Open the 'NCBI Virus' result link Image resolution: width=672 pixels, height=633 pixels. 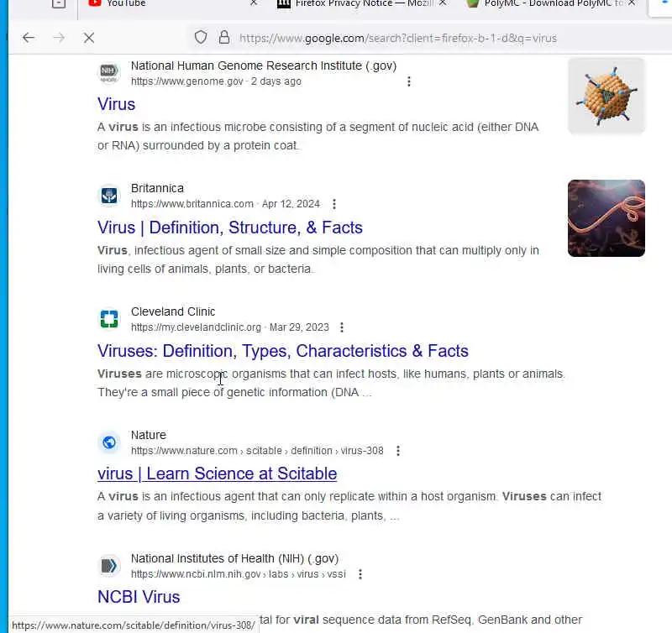139,597
